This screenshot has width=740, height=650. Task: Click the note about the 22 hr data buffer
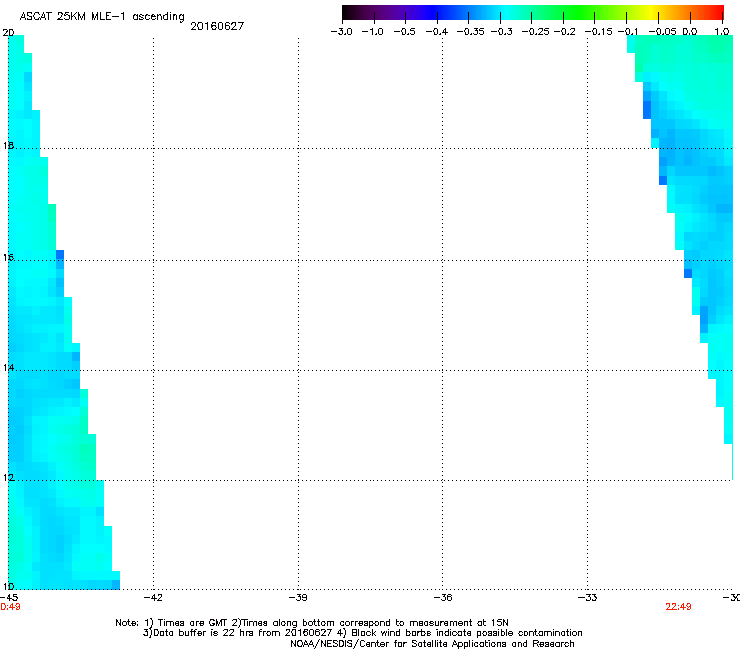click(x=239, y=633)
